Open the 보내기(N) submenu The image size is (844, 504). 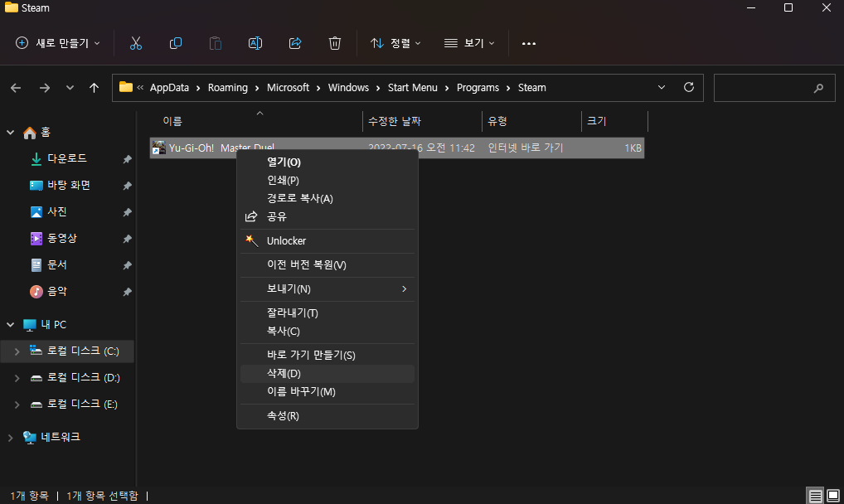click(327, 289)
